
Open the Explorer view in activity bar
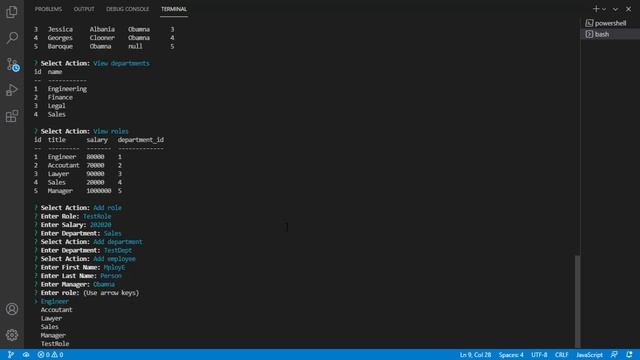coord(12,12)
